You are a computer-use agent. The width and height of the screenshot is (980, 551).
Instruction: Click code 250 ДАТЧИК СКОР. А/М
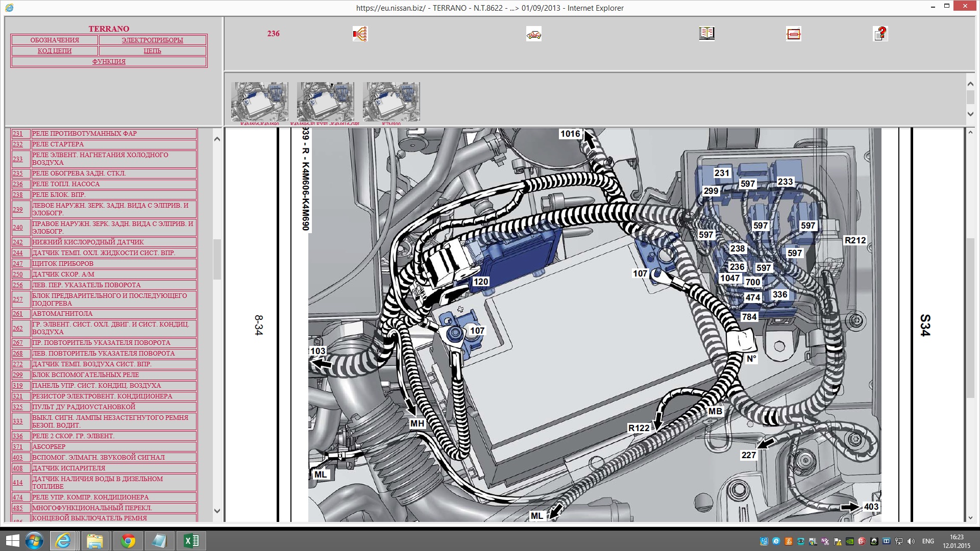18,274
